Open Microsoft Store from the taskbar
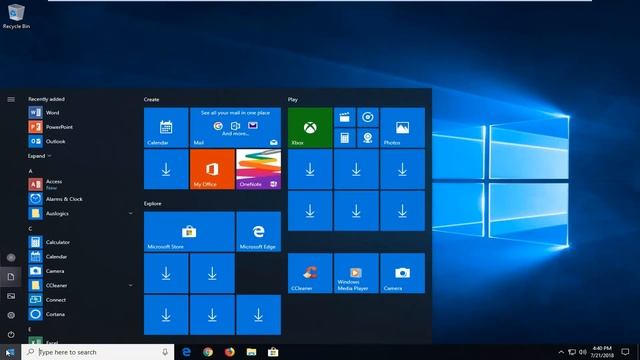This screenshot has width=640, height=360. point(273,352)
